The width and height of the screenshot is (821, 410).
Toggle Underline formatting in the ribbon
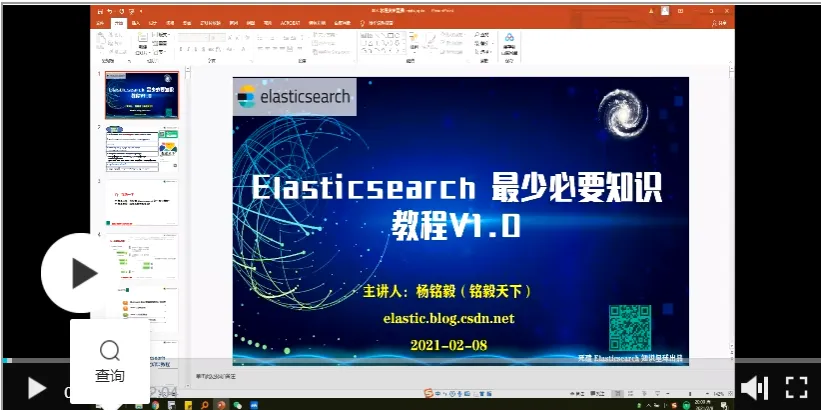(x=195, y=49)
